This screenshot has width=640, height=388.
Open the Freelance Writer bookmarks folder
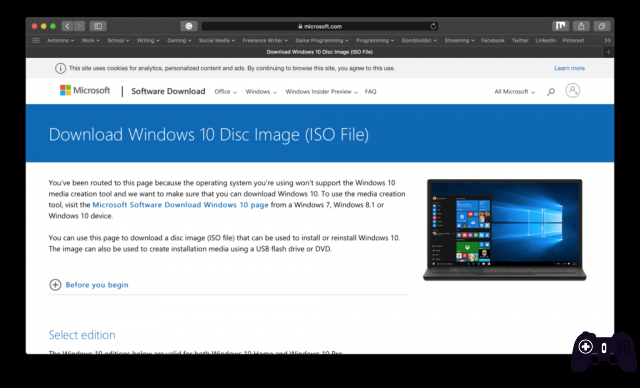[265, 40]
